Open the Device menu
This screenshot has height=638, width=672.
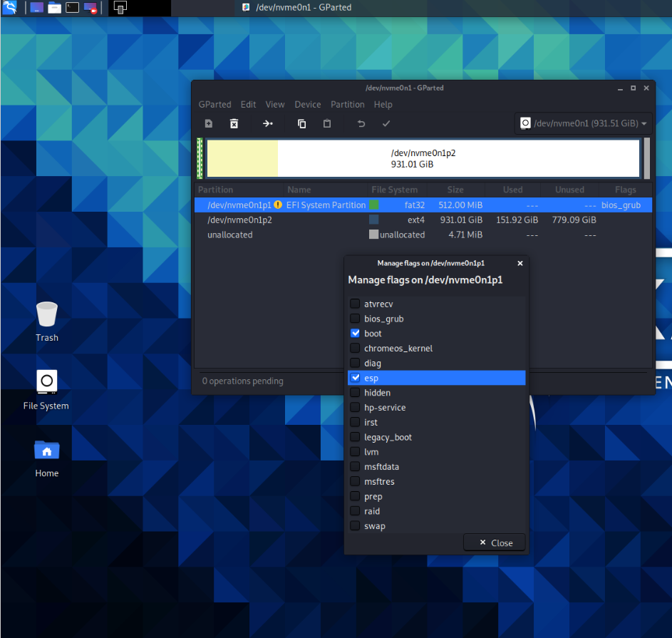(308, 104)
